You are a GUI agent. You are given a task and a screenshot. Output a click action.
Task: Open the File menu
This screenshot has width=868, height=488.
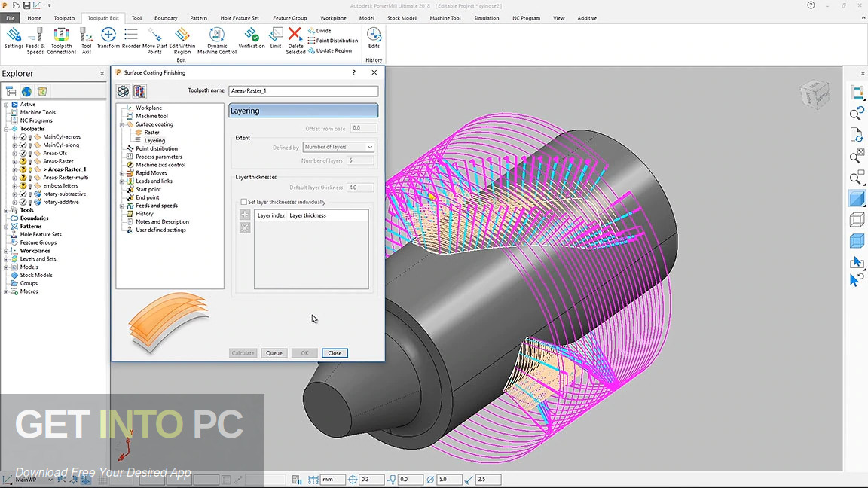[10, 18]
